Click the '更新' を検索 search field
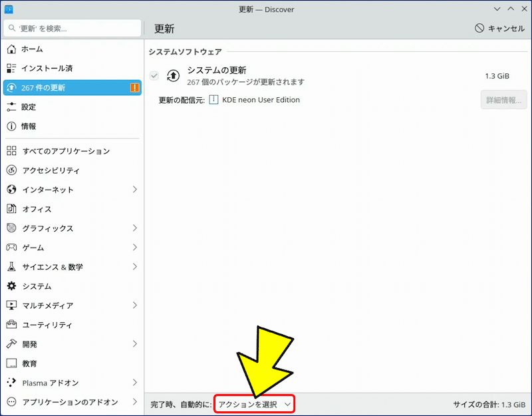This screenshot has width=532, height=416. click(x=73, y=29)
